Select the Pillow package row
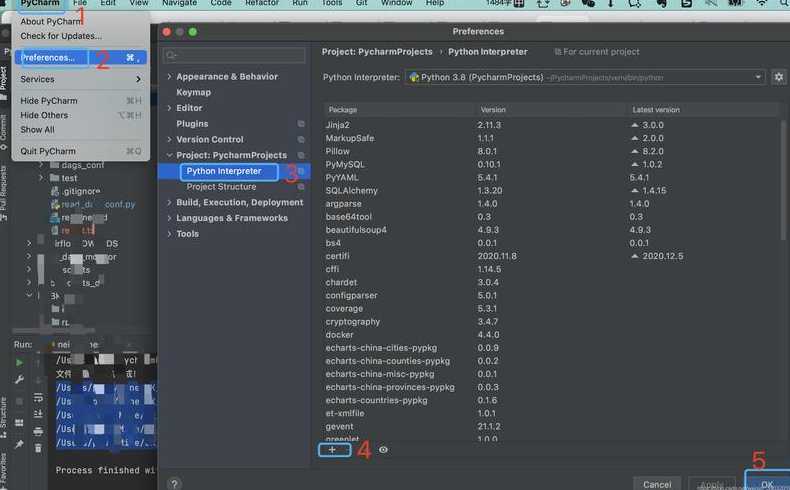This screenshot has width=790, height=490. [552, 151]
